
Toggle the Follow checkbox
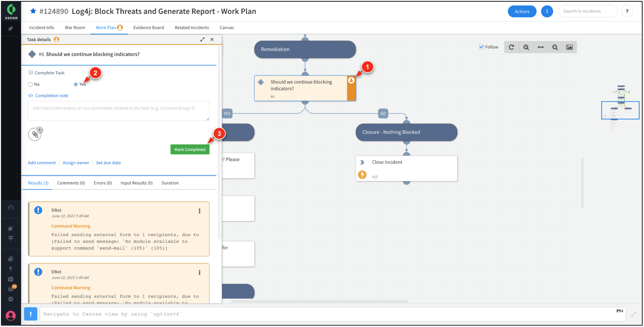coord(481,47)
